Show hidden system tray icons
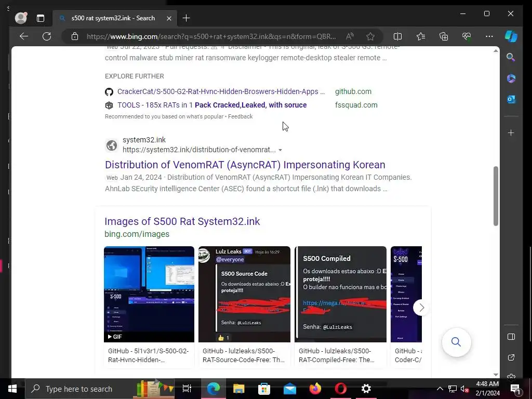The height and width of the screenshot is (399, 532). coord(440,389)
